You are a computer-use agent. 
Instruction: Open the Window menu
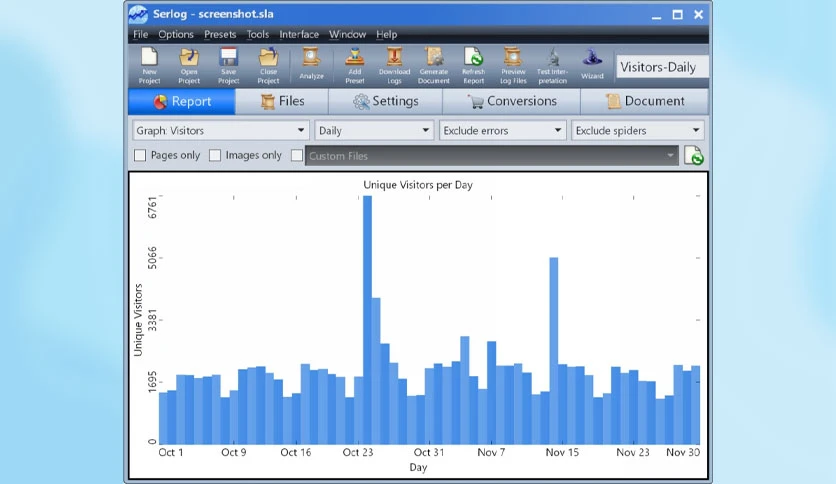coord(347,34)
